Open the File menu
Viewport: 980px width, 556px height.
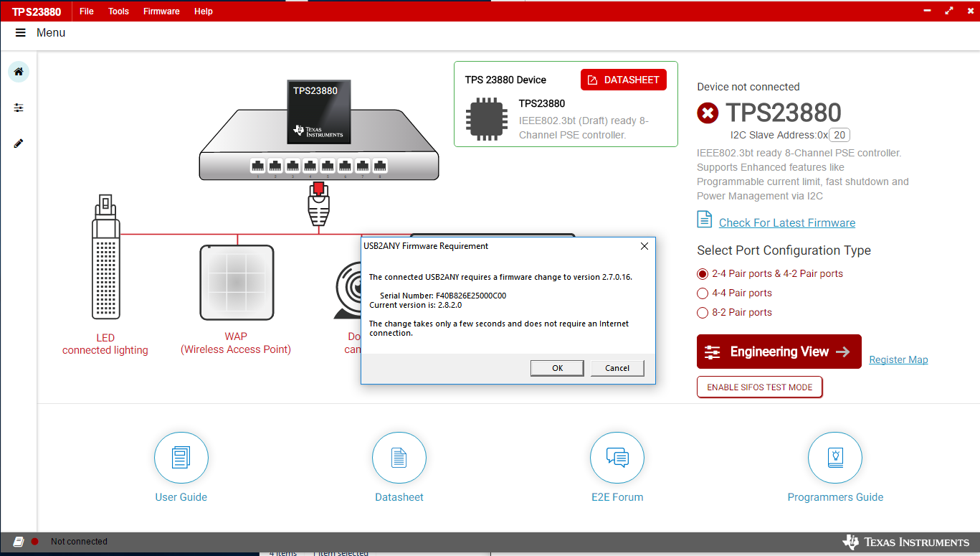87,11
